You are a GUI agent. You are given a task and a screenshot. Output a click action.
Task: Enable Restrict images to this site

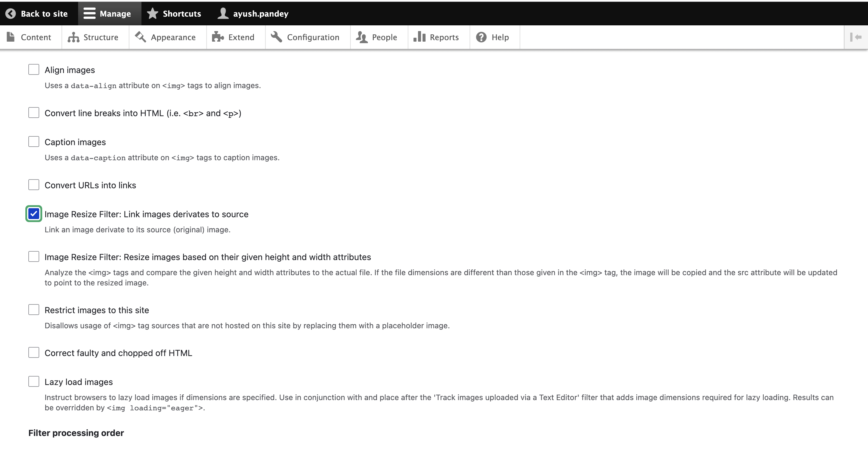click(x=34, y=310)
